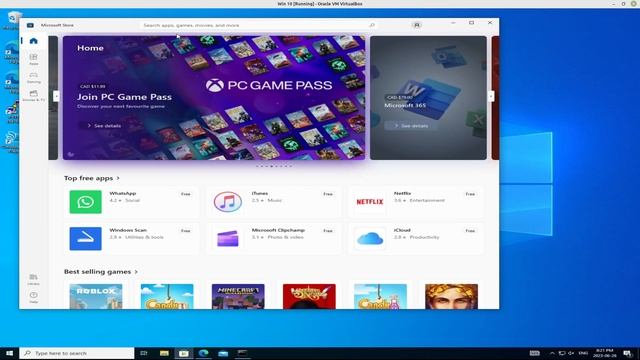The height and width of the screenshot is (360, 640).
Task: Open the Library in Store sidebar
Action: click(x=33, y=279)
